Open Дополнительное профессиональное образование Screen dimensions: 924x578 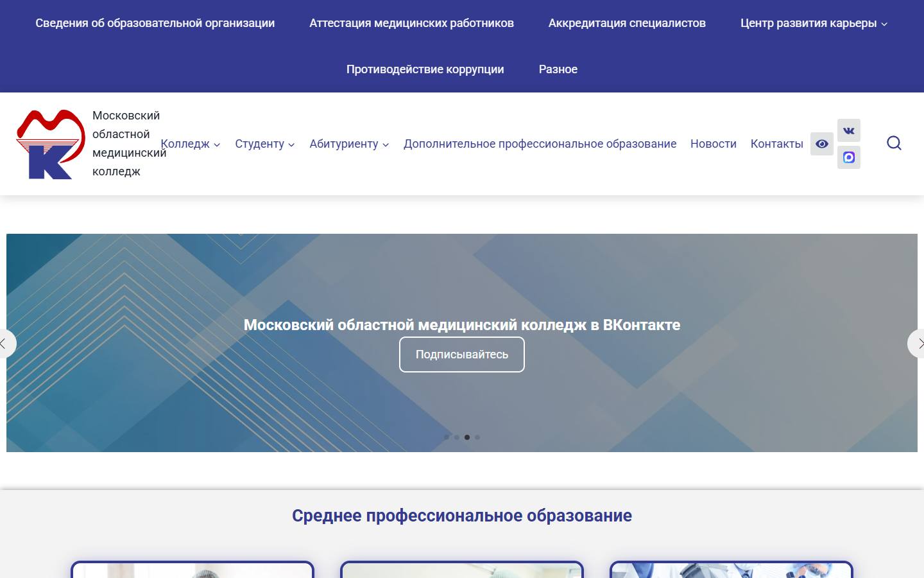540,144
